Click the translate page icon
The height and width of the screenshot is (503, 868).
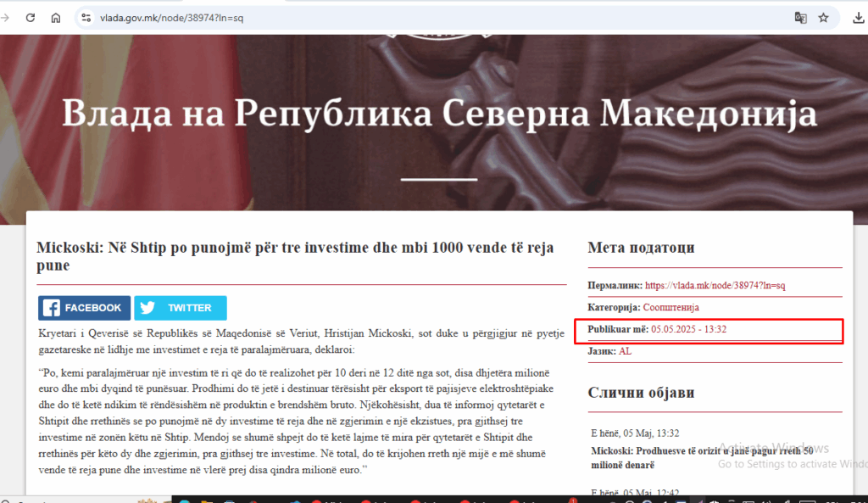[x=800, y=18]
